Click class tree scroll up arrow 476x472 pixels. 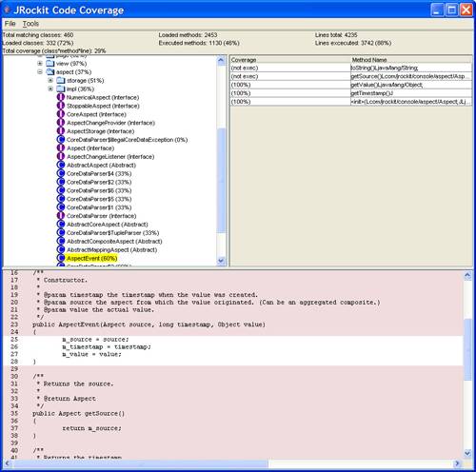(x=221, y=60)
